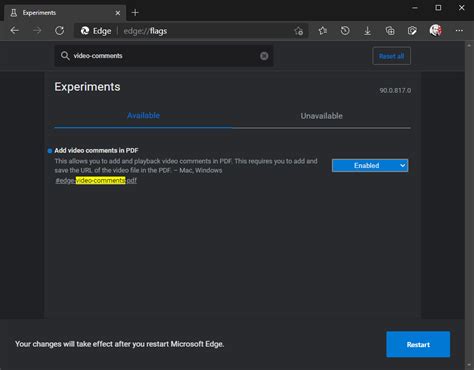Viewport: 474px width, 370px height.
Task: Go back to the previous page
Action: tap(15, 31)
